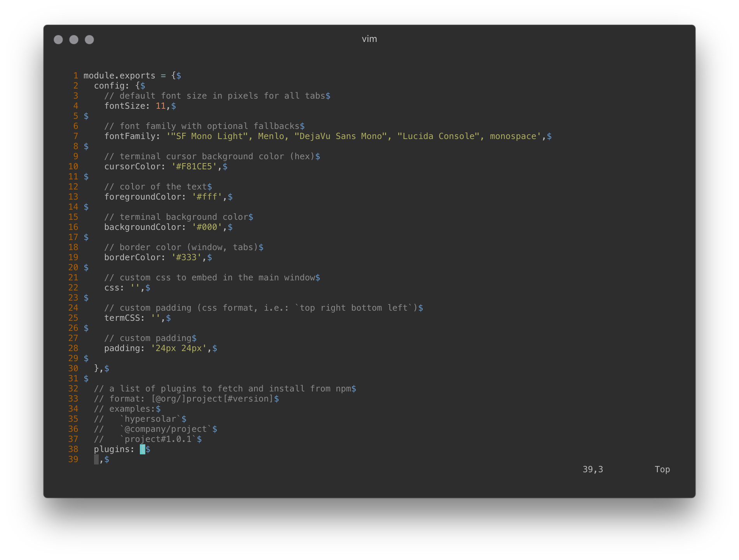The height and width of the screenshot is (560, 739).
Task: Click '`project#1.0.1`' example comment
Action: [x=158, y=439]
